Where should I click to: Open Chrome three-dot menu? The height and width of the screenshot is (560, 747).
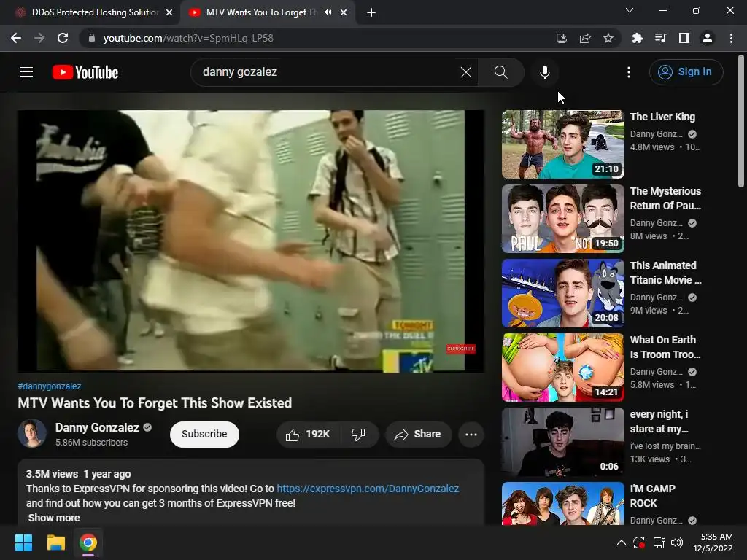click(x=731, y=38)
